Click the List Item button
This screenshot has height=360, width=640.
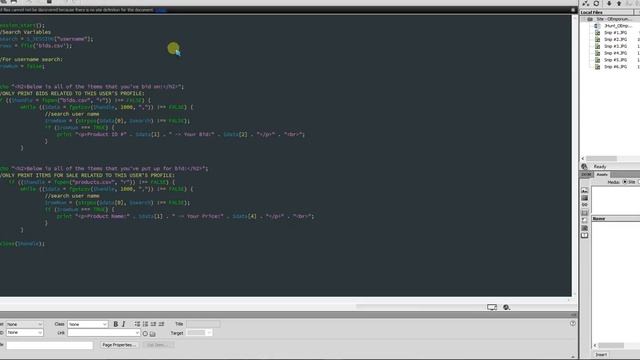[158, 345]
